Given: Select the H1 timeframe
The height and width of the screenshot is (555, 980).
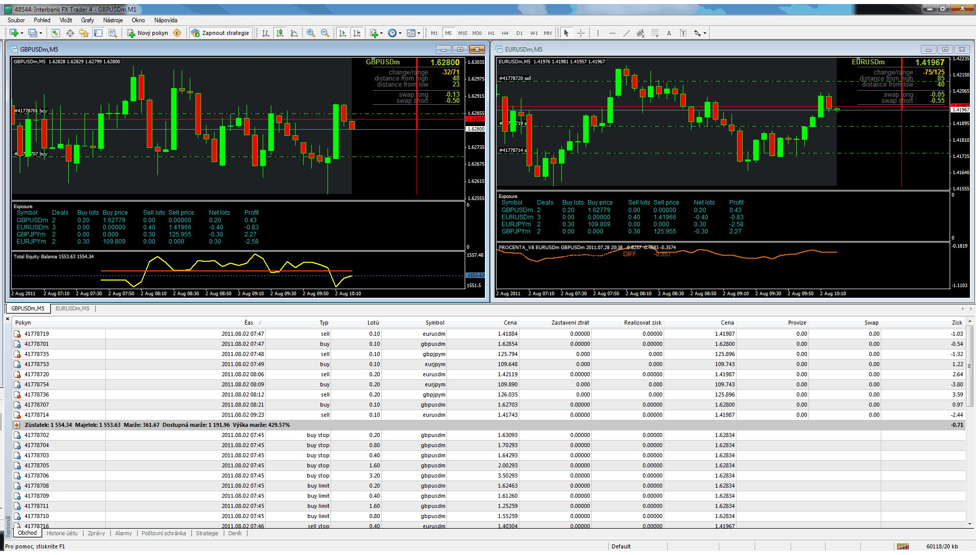Looking at the screenshot, I should [491, 33].
